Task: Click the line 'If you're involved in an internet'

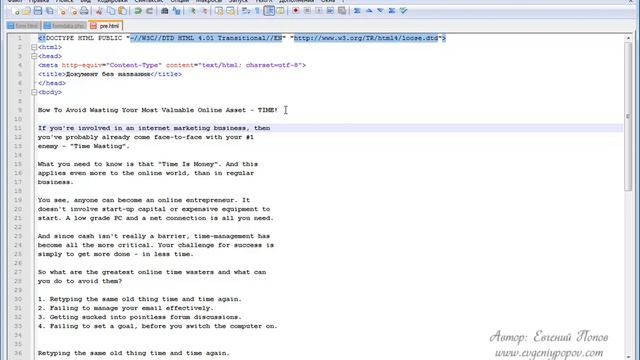Action: click(154, 128)
